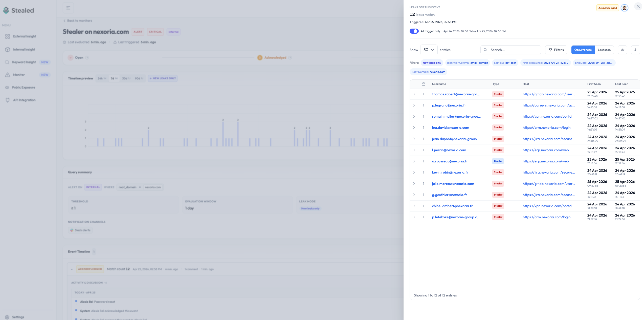The height and width of the screenshot is (320, 644).
Task: Open Settings at the sidebar bottom
Action: 18,317
